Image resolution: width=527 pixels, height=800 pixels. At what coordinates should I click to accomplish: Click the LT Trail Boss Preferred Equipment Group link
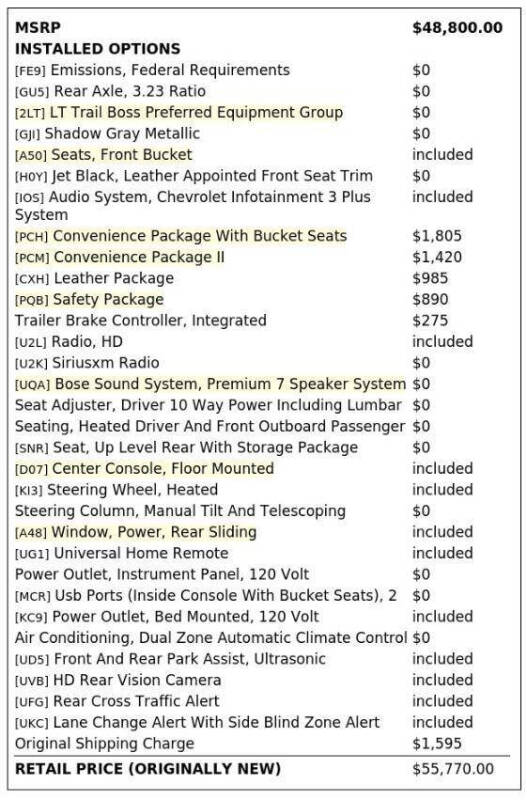point(196,112)
